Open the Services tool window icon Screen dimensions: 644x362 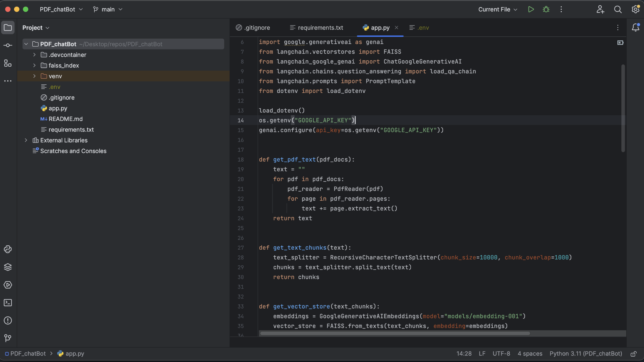click(8, 285)
